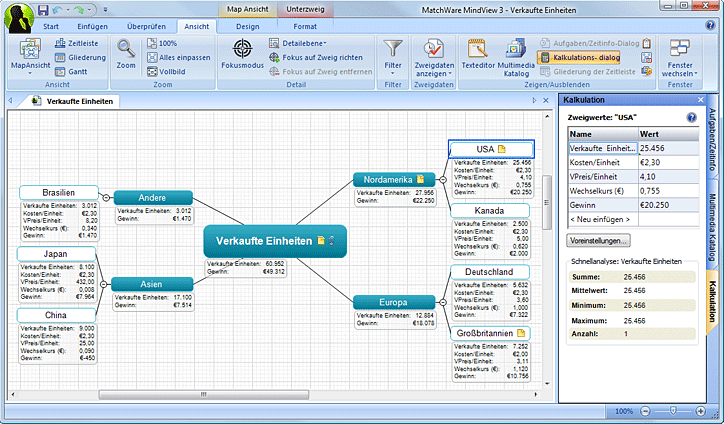Click the Save floppy disk icon
This screenshot has height=424, width=724.
click(43, 10)
